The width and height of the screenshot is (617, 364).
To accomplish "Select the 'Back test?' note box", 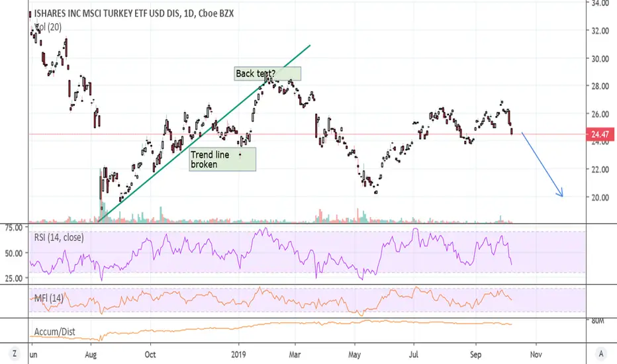I will point(267,73).
